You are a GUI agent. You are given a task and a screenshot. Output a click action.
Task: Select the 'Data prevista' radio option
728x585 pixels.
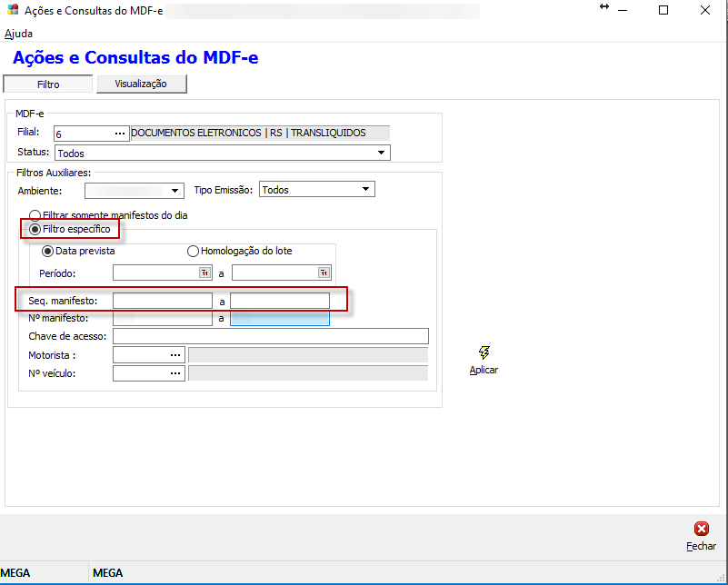48,251
